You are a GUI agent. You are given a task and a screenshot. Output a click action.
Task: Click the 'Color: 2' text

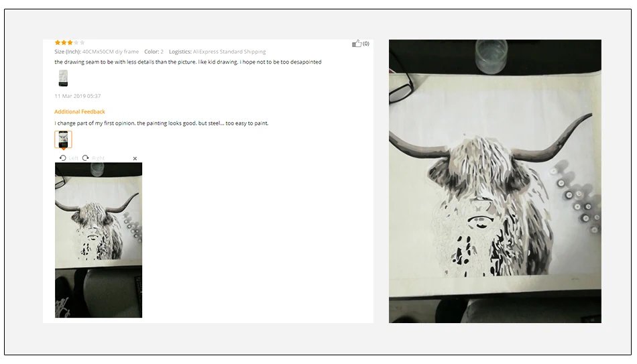coord(154,52)
